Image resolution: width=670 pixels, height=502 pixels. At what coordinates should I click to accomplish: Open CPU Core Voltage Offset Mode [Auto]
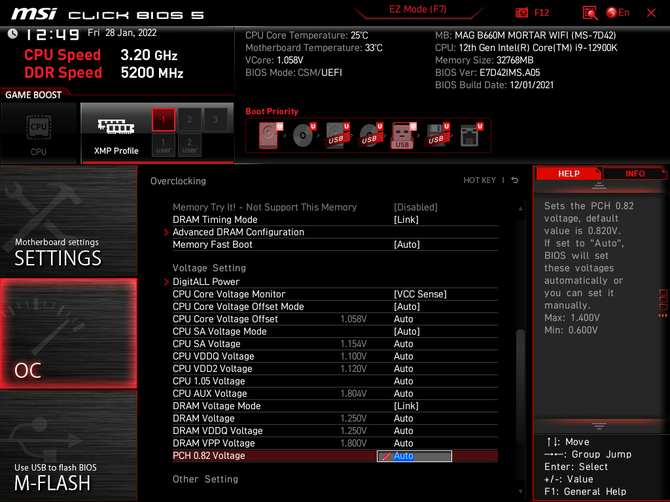tap(406, 306)
